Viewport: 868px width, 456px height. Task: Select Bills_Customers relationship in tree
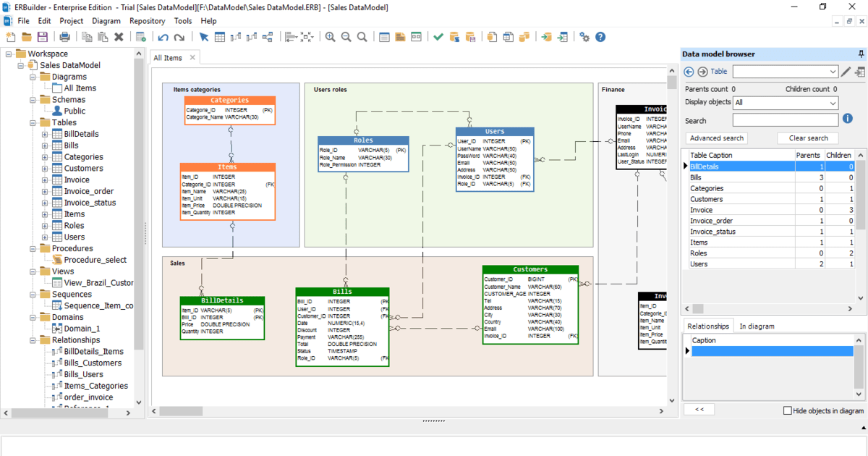93,363
